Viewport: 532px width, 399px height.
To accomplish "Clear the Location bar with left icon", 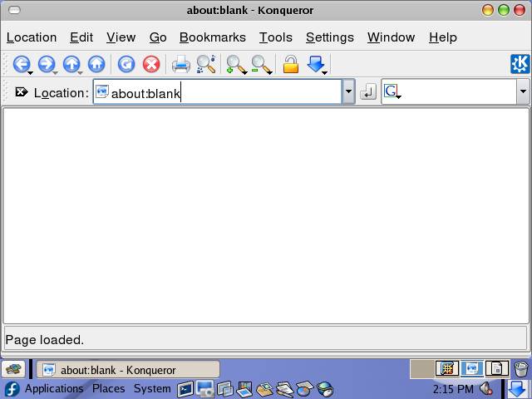I will pos(21,92).
